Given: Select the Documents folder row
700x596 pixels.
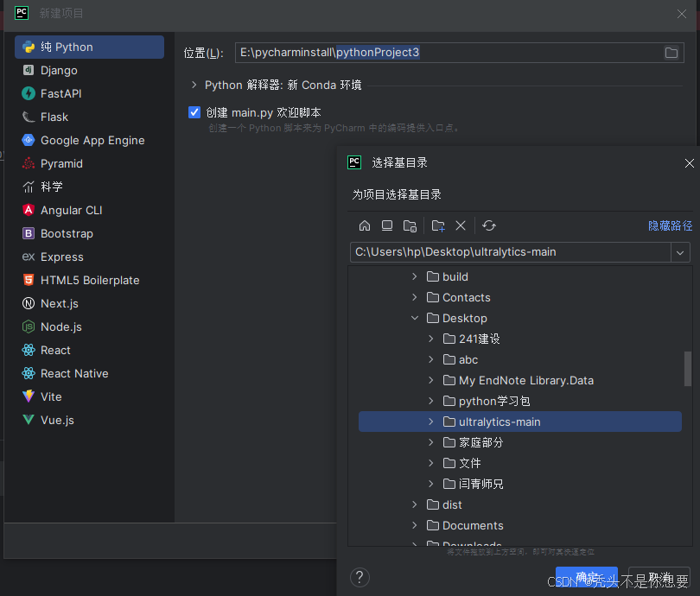Looking at the screenshot, I should pyautogui.click(x=520, y=525).
